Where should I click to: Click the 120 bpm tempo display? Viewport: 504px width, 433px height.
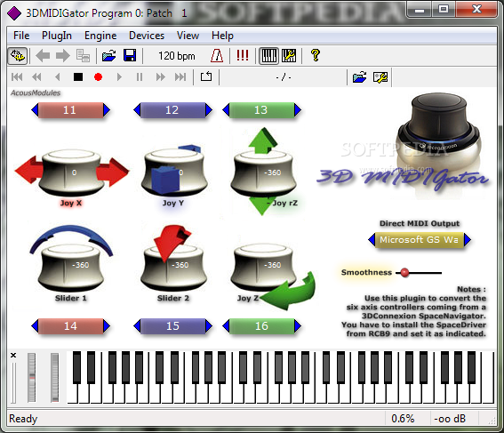click(x=177, y=56)
